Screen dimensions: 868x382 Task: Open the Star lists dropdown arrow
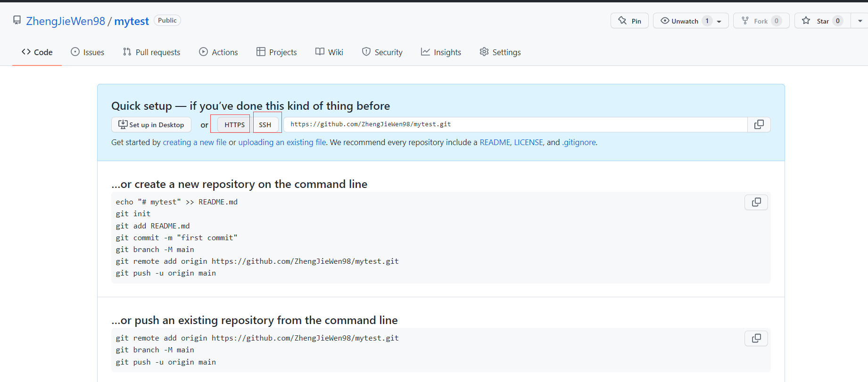pos(860,21)
